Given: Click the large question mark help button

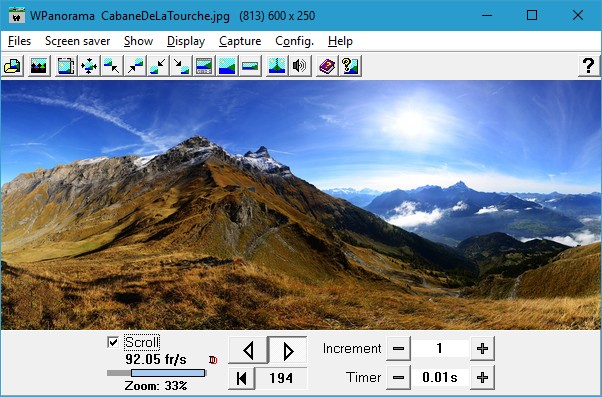Looking at the screenshot, I should point(589,66).
